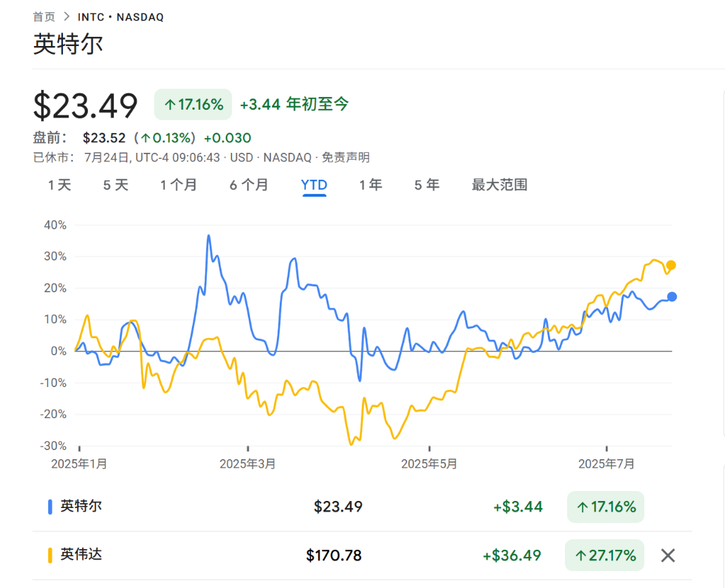
Task: Switch chart to 1 年 range
Action: click(x=371, y=185)
